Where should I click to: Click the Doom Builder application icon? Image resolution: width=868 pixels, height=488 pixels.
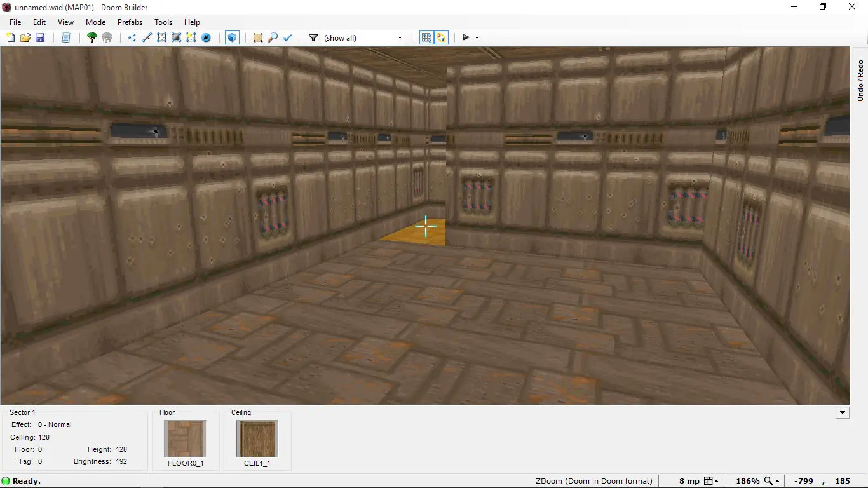click(x=7, y=7)
